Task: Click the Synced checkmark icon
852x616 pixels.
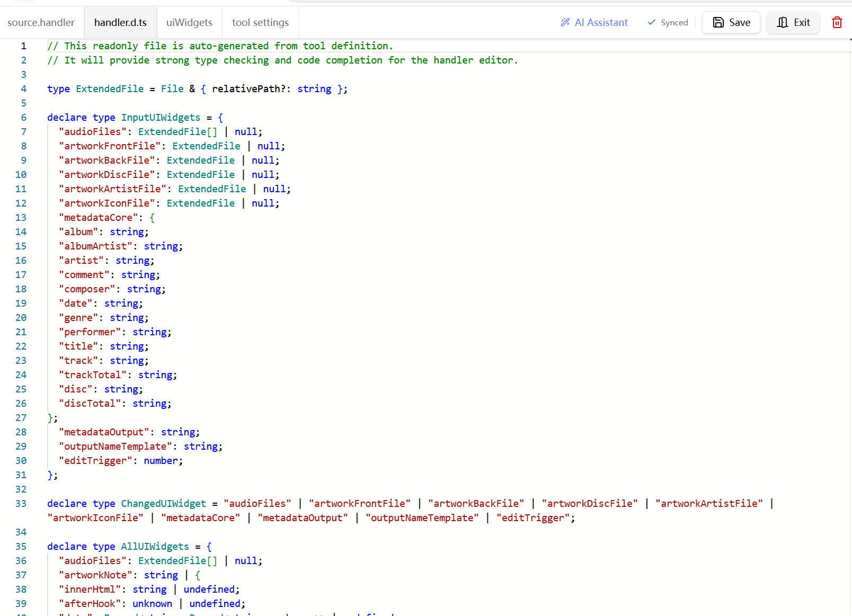Action: [x=652, y=22]
